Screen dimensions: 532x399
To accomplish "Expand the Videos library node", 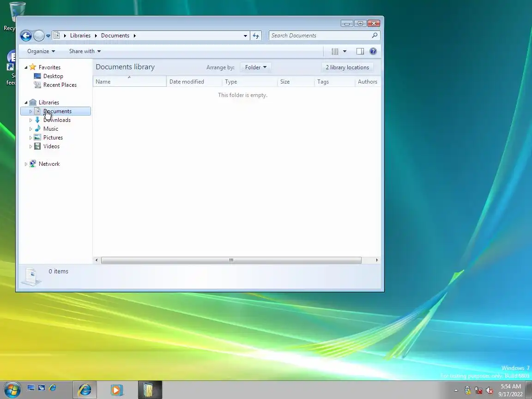I will (x=30, y=146).
